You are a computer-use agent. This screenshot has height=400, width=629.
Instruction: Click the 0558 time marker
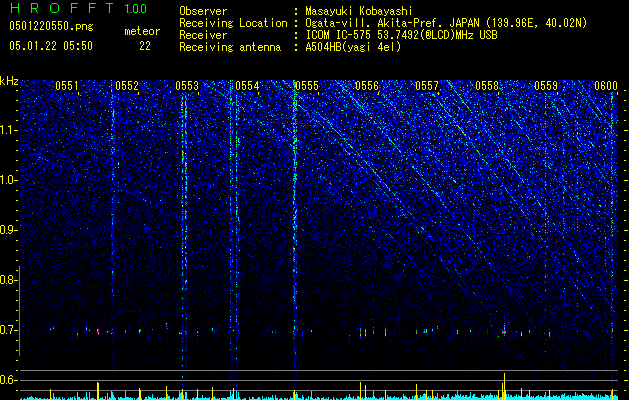[x=487, y=85]
